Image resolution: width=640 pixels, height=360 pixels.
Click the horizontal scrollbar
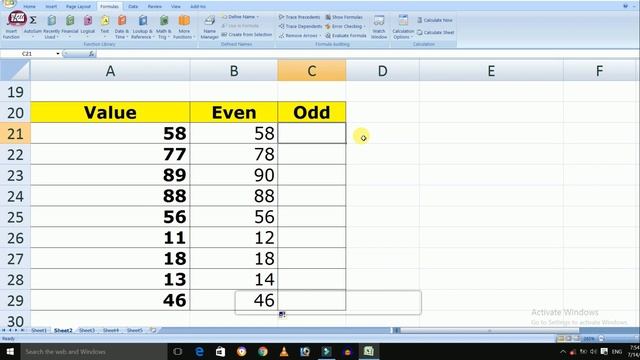(x=490, y=330)
